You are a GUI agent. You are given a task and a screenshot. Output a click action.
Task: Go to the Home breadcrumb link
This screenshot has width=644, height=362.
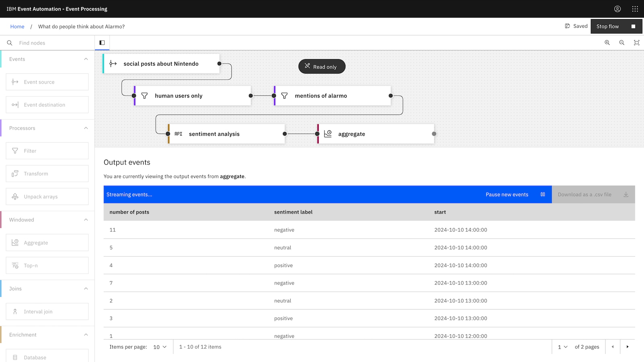[x=17, y=27]
